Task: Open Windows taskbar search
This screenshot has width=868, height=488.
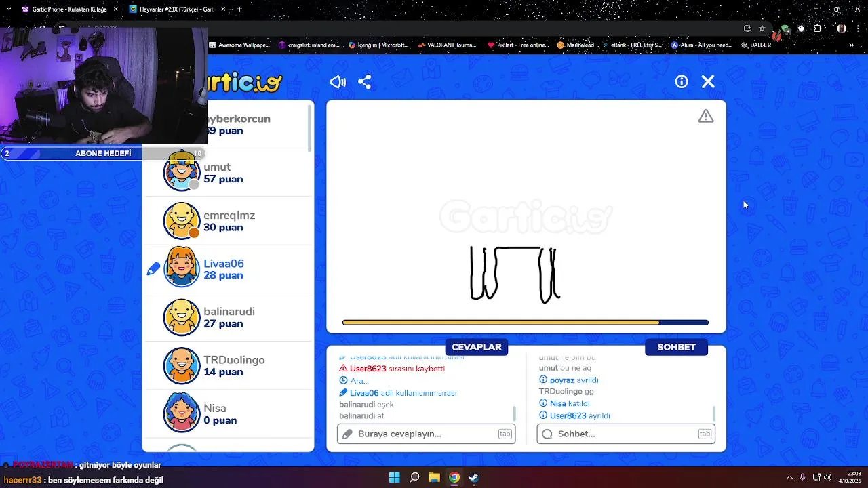Action: tap(414, 477)
